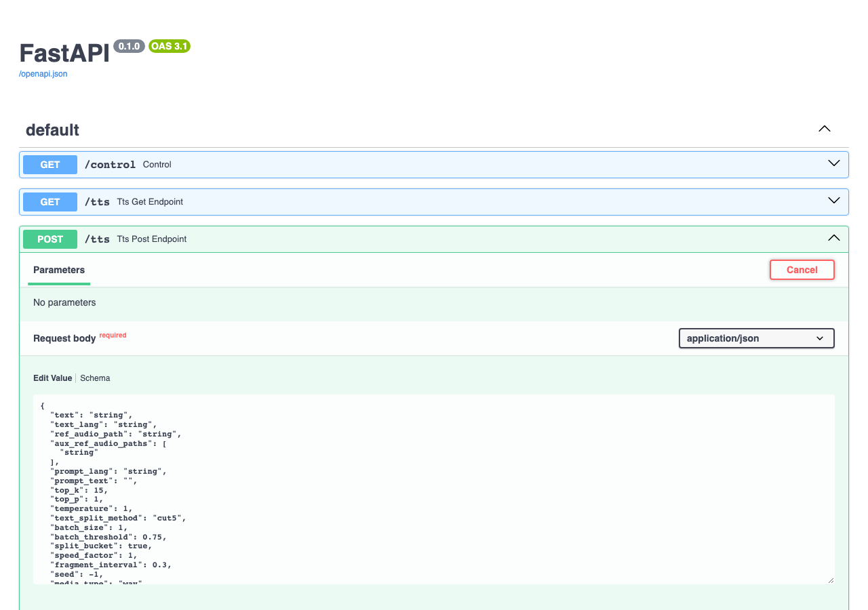Click the "prompt_lang": "string" line
This screenshot has height=610, width=868.
(x=108, y=471)
